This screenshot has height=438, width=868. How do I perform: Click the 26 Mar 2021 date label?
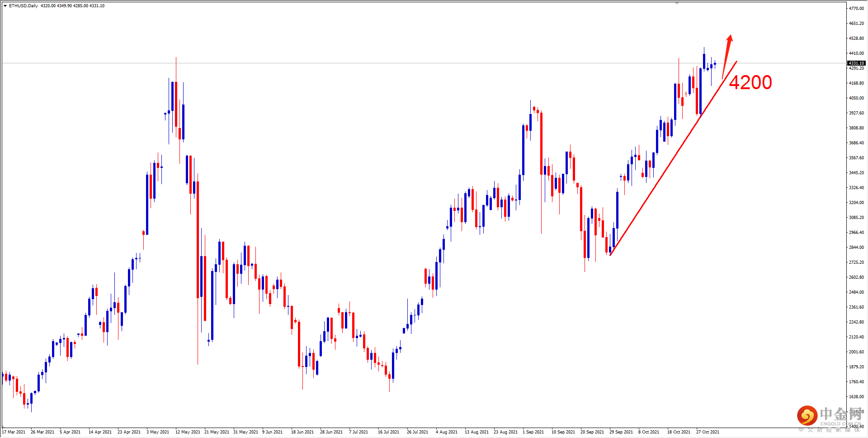(42, 432)
